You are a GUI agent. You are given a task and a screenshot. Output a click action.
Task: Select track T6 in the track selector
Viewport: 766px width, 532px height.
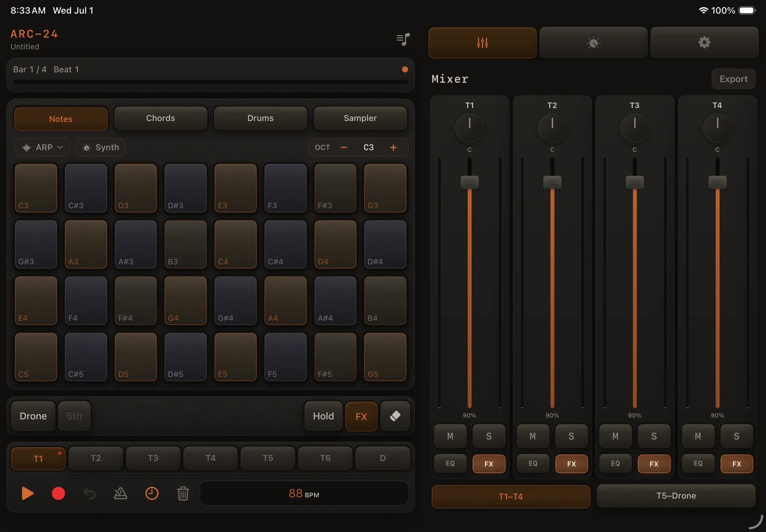click(325, 458)
